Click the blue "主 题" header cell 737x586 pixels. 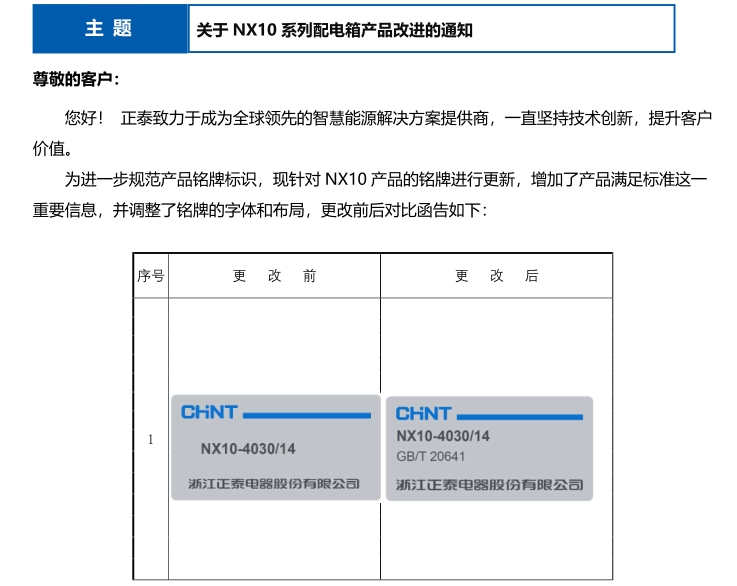click(109, 29)
